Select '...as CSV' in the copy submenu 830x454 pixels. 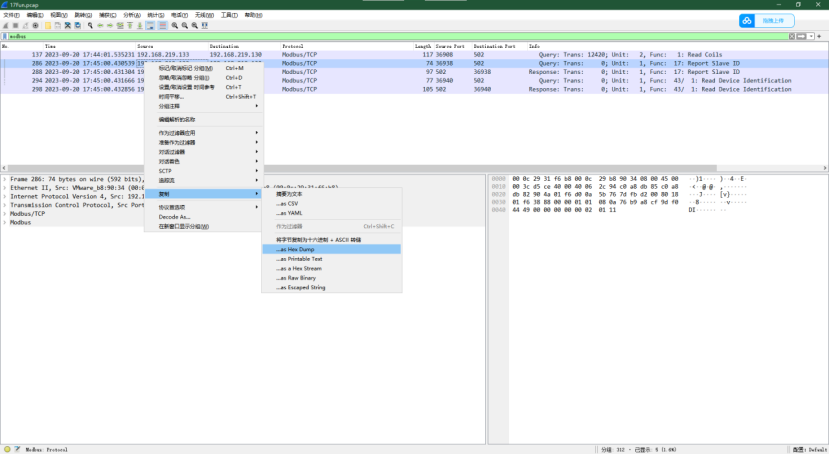point(288,203)
